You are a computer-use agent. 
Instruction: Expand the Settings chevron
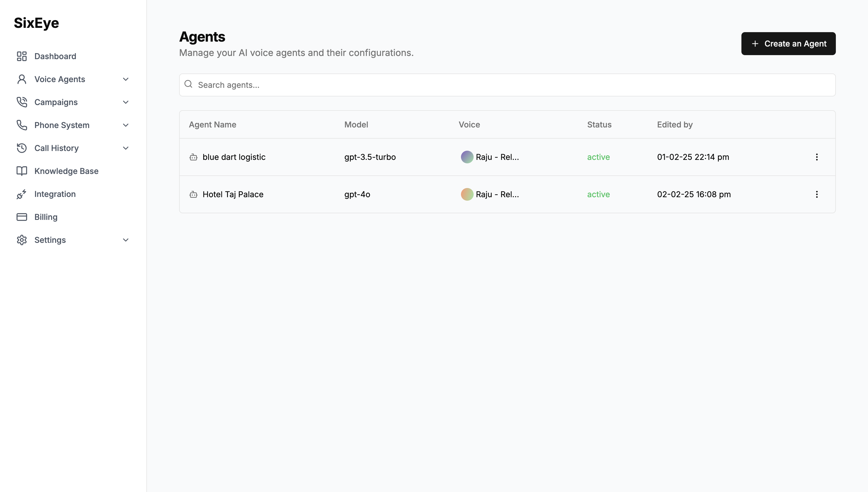(x=126, y=240)
